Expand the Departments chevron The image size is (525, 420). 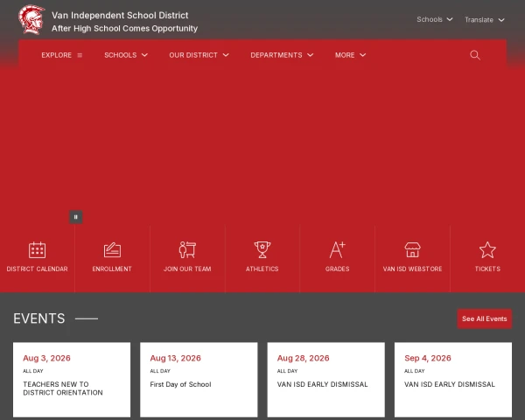click(311, 55)
